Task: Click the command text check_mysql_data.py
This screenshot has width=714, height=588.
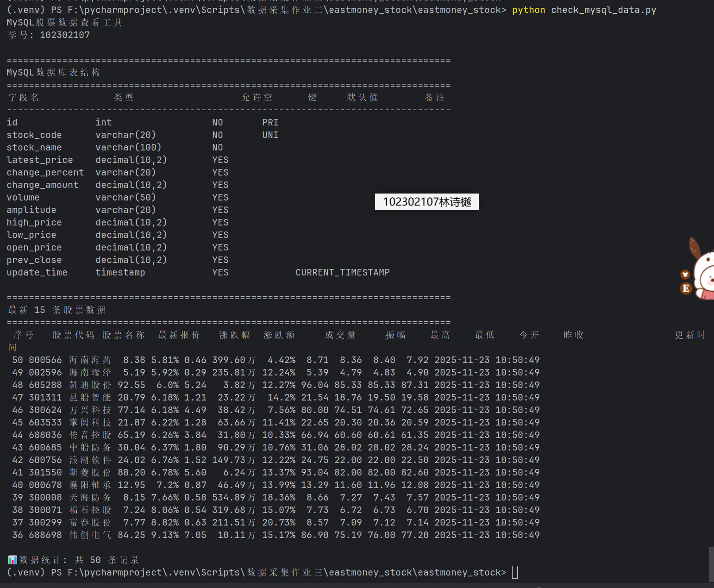Action: coord(603,10)
